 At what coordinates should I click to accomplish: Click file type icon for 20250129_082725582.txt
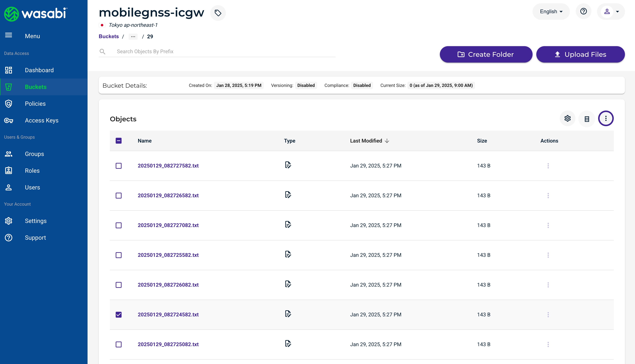pos(288,254)
